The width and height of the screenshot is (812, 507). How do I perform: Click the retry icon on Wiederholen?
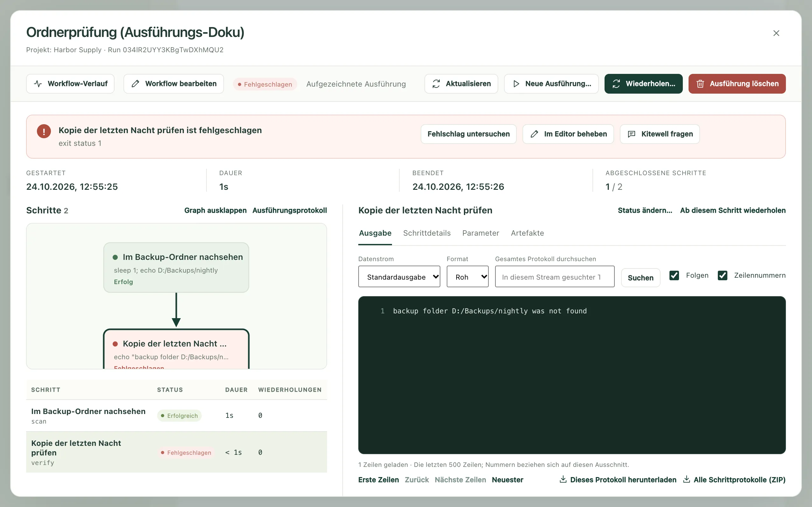point(616,84)
